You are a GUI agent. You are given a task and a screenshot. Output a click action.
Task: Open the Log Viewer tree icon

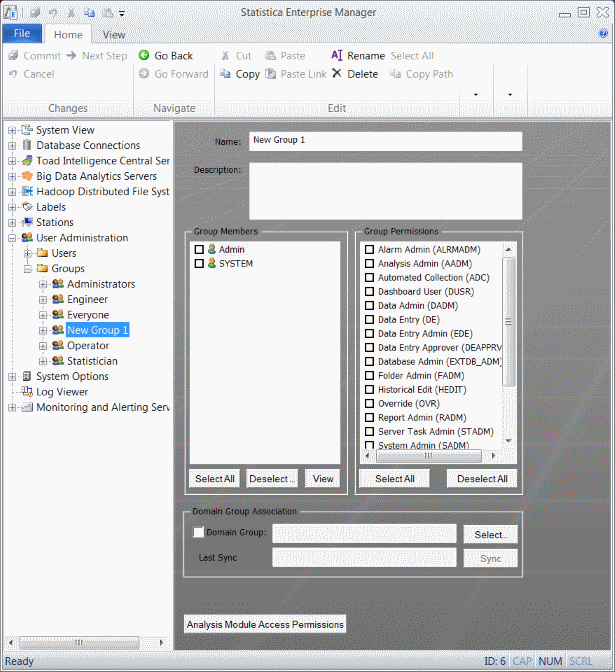[27, 392]
